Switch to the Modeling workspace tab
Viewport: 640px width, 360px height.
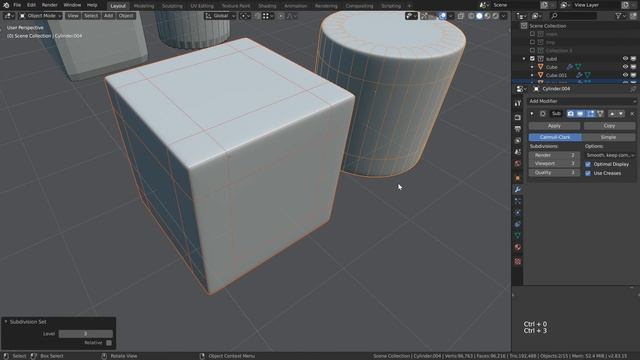click(x=144, y=6)
